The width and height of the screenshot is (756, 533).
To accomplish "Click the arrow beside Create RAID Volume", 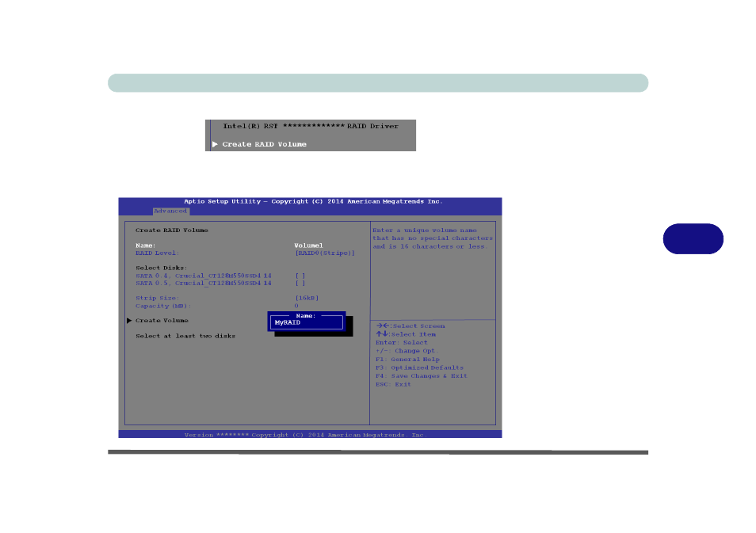I will coord(215,144).
